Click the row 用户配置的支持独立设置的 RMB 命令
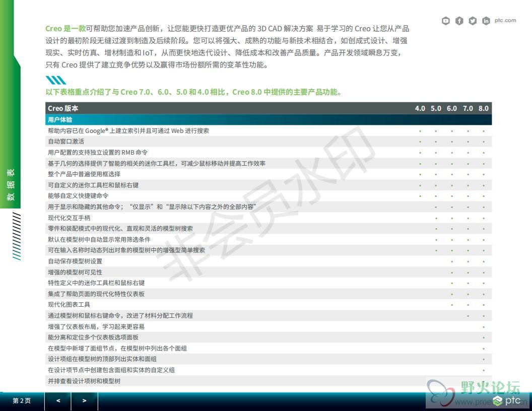The width and height of the screenshot is (532, 411). click(x=269, y=153)
